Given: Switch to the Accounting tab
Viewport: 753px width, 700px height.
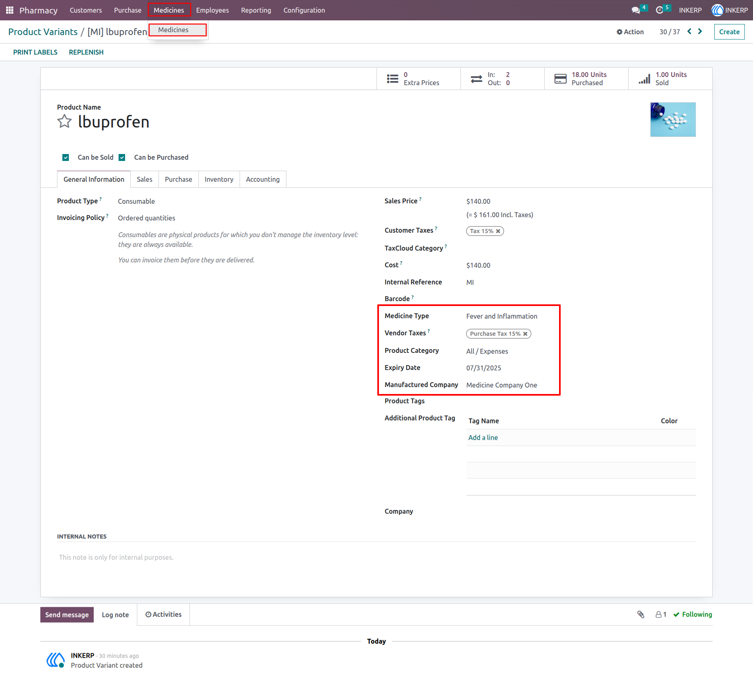Looking at the screenshot, I should tap(263, 179).
